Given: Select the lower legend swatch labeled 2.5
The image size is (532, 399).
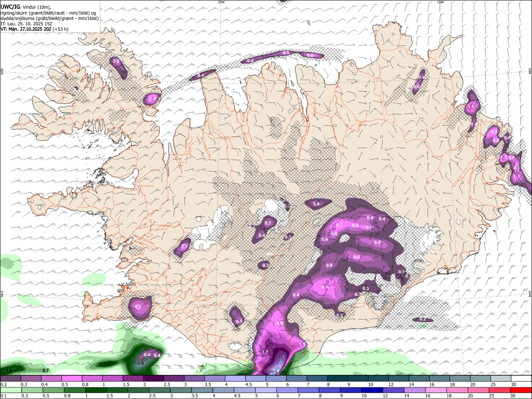Looking at the screenshot, I should tap(160, 390).
